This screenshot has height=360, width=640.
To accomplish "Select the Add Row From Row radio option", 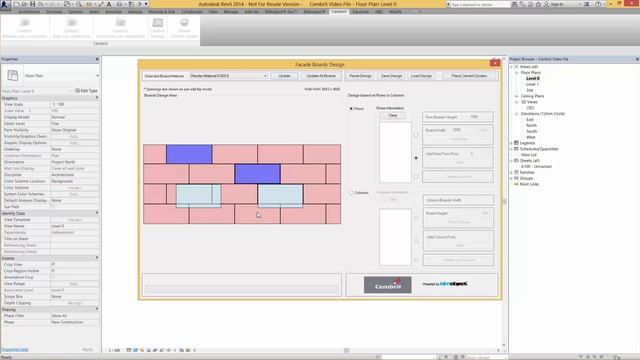I will 416,158.
